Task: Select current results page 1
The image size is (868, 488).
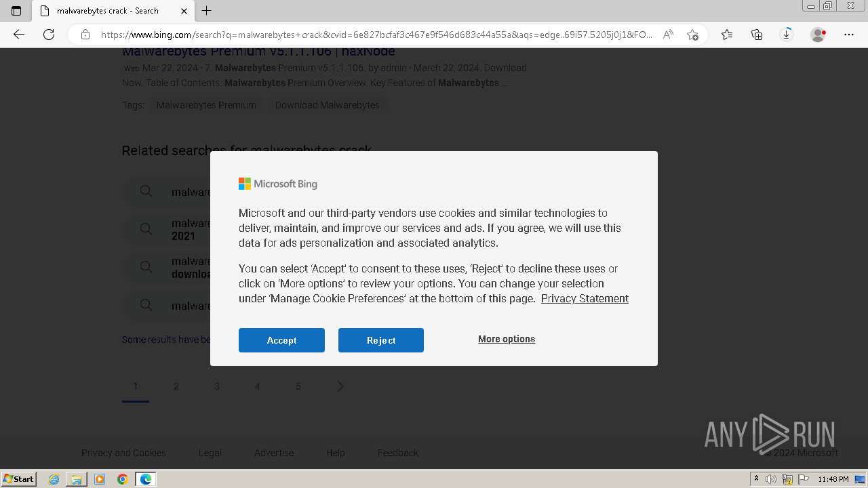Action: click(x=136, y=386)
